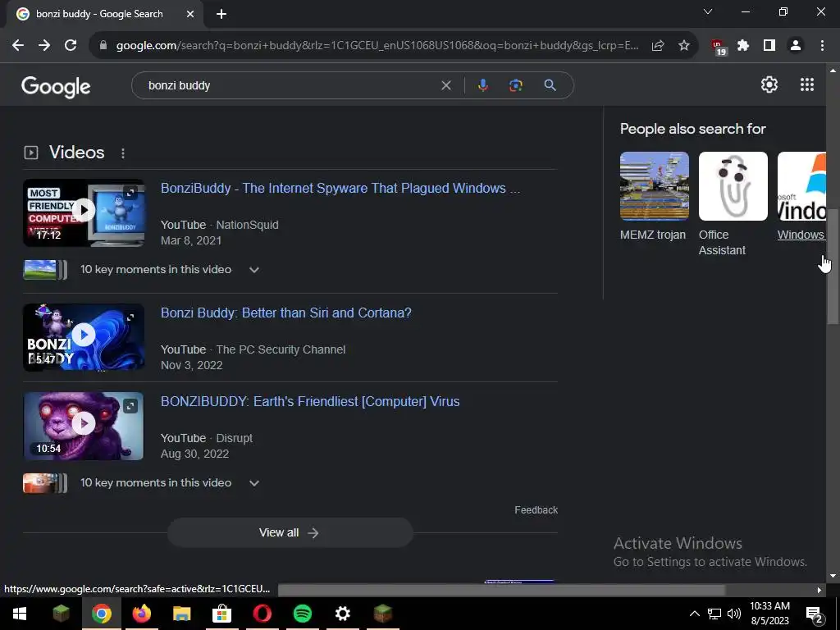Click the horizontal scrollbar thumb

click(501, 590)
